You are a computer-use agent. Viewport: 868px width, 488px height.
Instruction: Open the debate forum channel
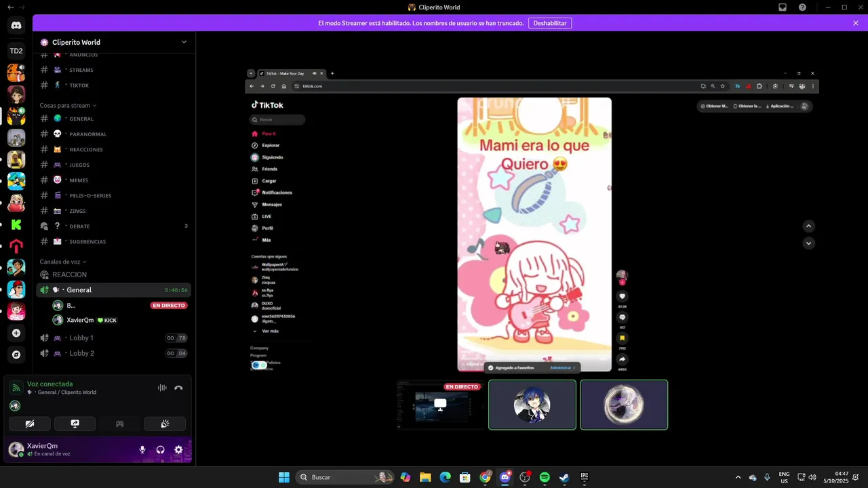tap(113, 226)
